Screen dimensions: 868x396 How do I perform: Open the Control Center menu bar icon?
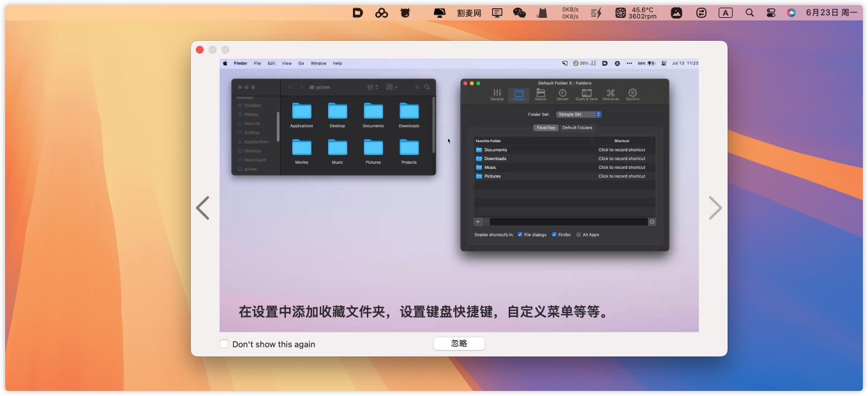pyautogui.click(x=771, y=13)
